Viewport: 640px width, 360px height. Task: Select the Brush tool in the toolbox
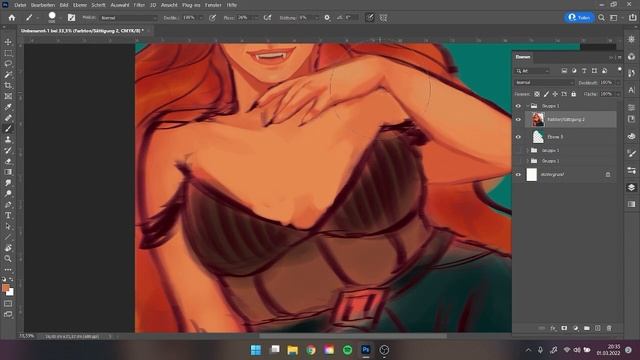pos(8,129)
